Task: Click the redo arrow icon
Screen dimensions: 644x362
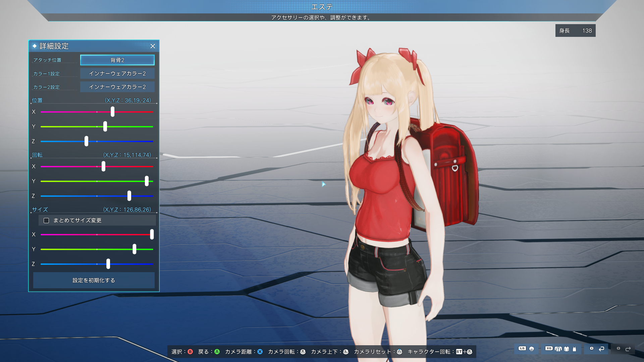Action: point(628,349)
